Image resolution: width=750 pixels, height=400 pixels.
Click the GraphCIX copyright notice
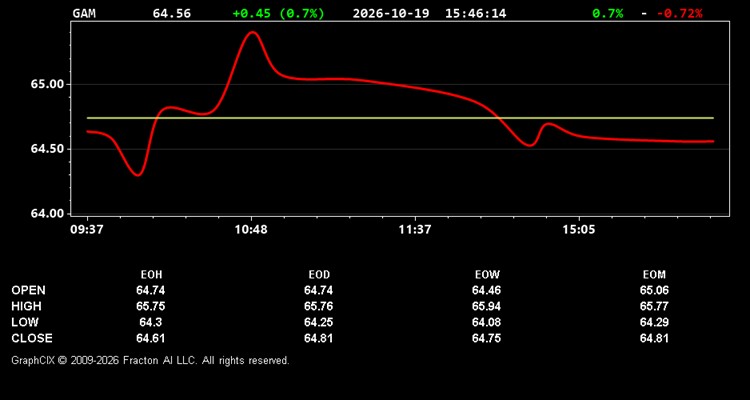point(150,360)
